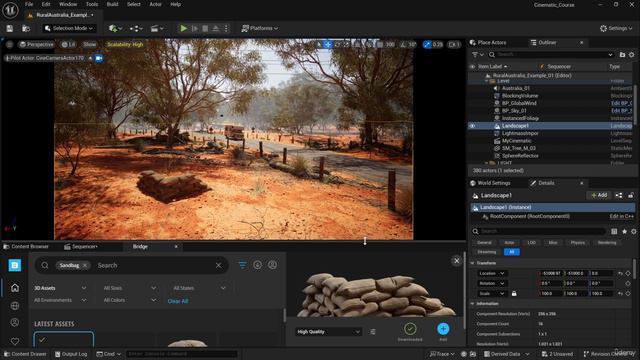Screen dimensions: 640x360
Task: Switch to Content Browser tab
Action: 26,247
